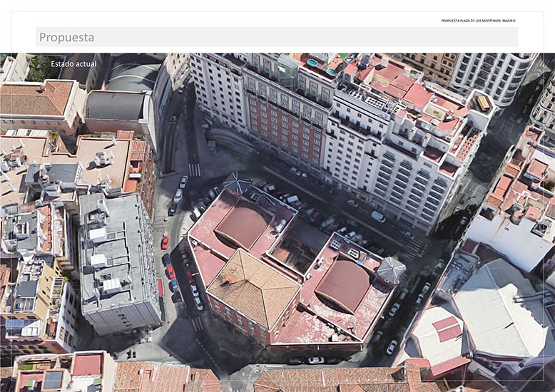The image size is (555, 392).
Task: Select the round canopy at market's right corner
Action: 391,269
